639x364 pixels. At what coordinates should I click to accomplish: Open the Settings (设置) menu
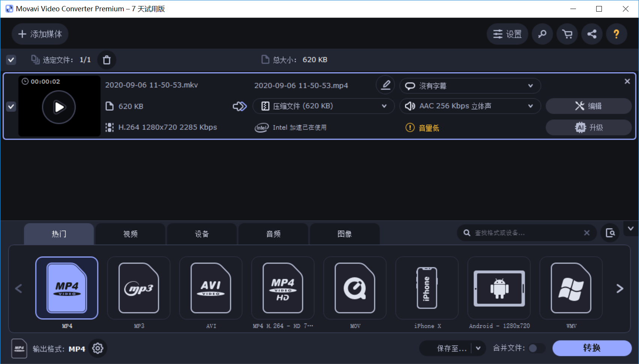pos(507,34)
